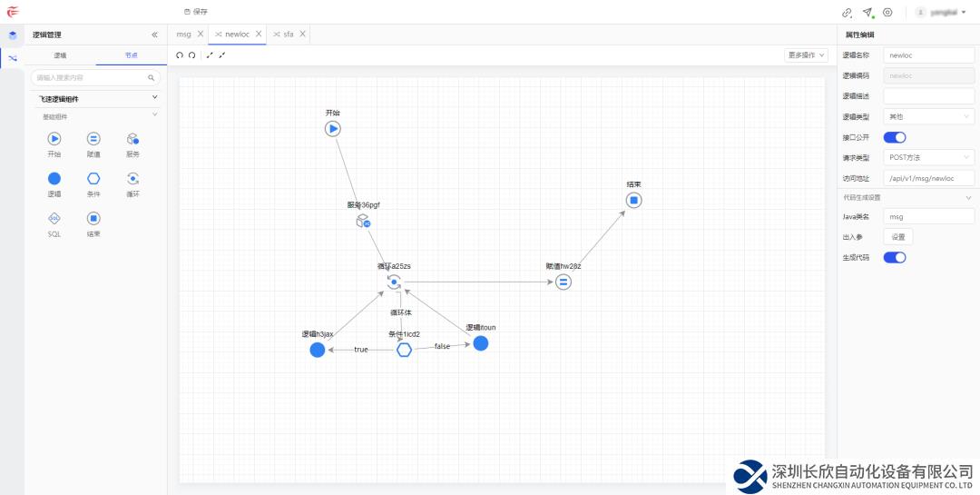Open the 更多操作 dropdown
Image resolution: width=980 pixels, height=495 pixels.
(806, 55)
